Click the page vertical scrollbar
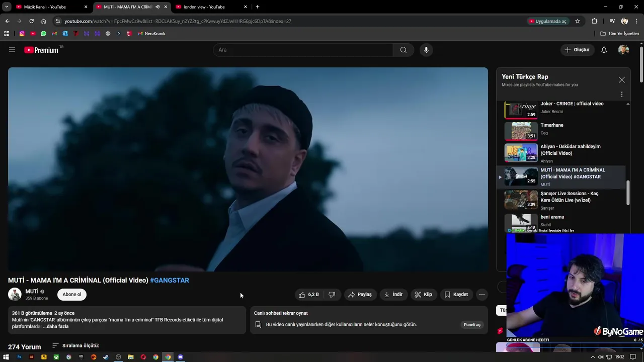 [641, 65]
